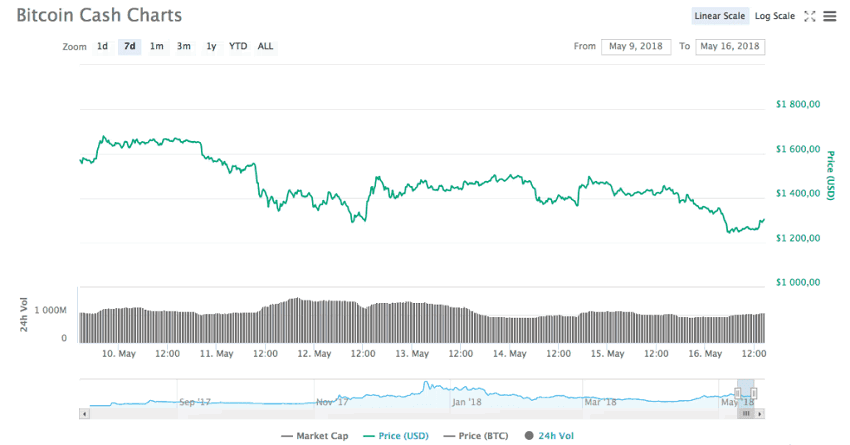Open the chart hamburger menu
This screenshot has width=850, height=445.
pos(829,16)
